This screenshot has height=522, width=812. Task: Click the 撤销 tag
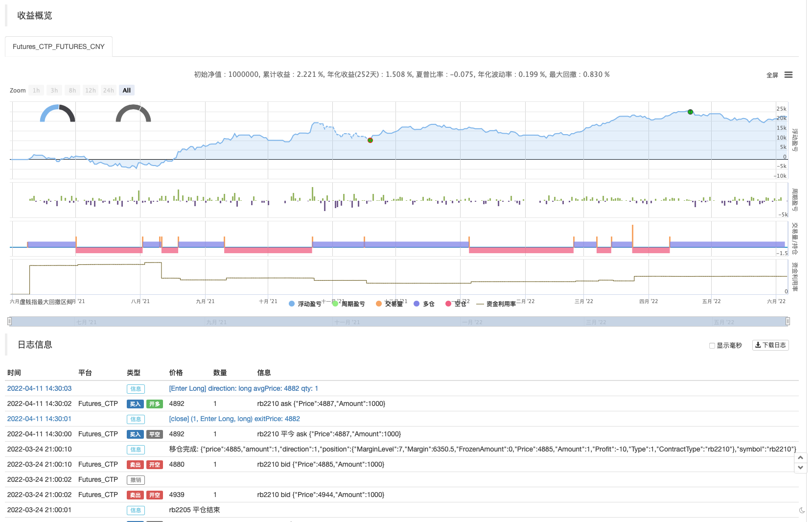tap(136, 480)
